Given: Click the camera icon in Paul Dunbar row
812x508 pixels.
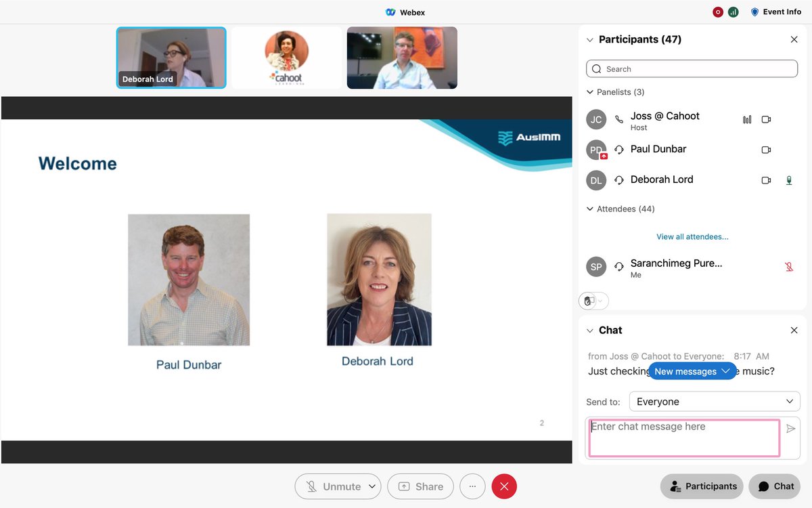Looking at the screenshot, I should click(766, 150).
